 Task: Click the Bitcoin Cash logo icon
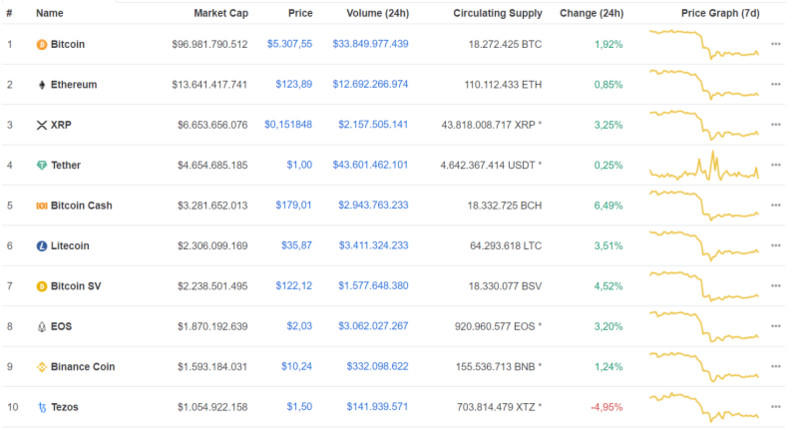[x=42, y=206]
